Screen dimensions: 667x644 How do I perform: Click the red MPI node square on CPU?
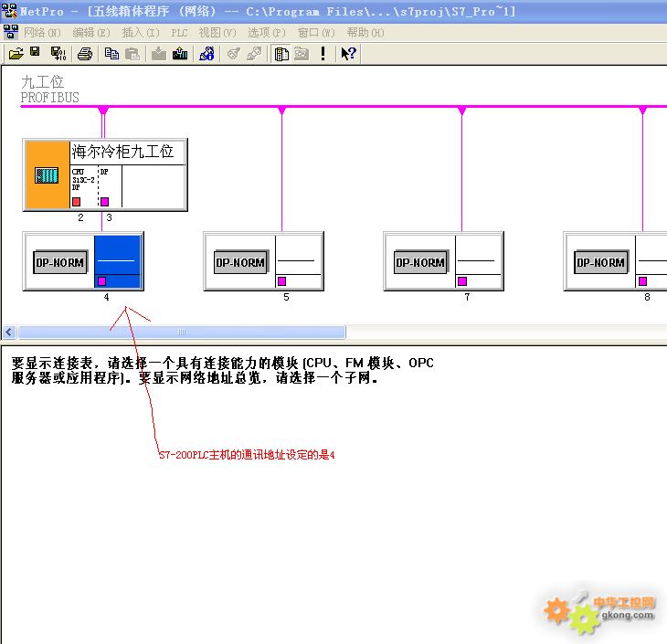click(x=76, y=202)
